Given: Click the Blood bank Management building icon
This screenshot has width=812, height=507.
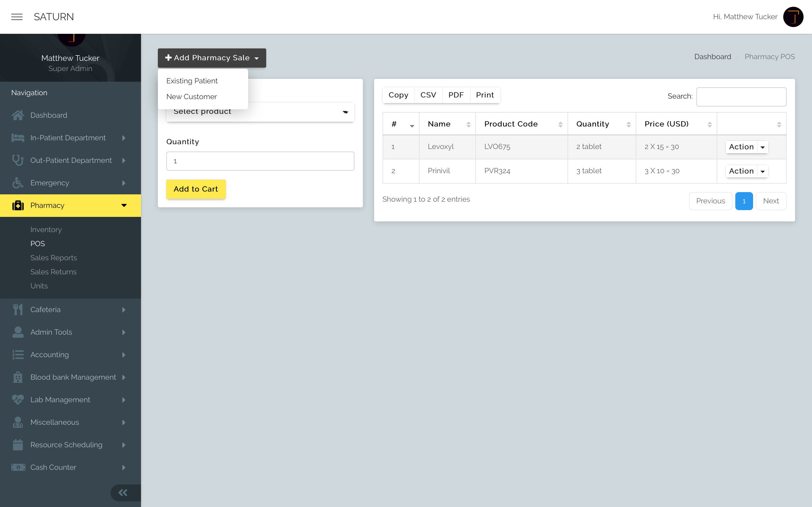Looking at the screenshot, I should tap(18, 377).
